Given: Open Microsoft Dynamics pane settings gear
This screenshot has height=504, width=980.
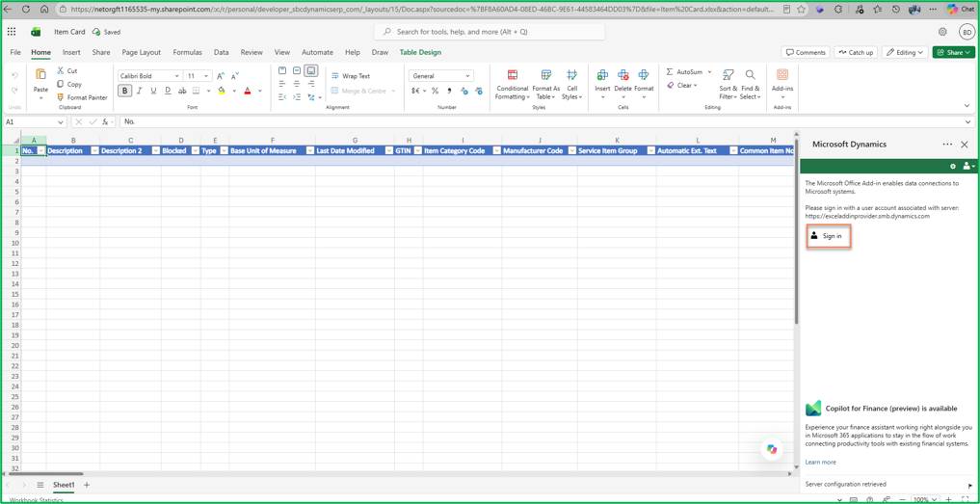Looking at the screenshot, I should click(x=953, y=167).
